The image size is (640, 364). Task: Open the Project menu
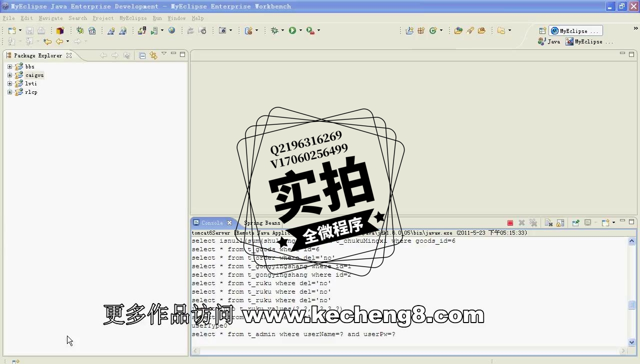pyautogui.click(x=103, y=18)
